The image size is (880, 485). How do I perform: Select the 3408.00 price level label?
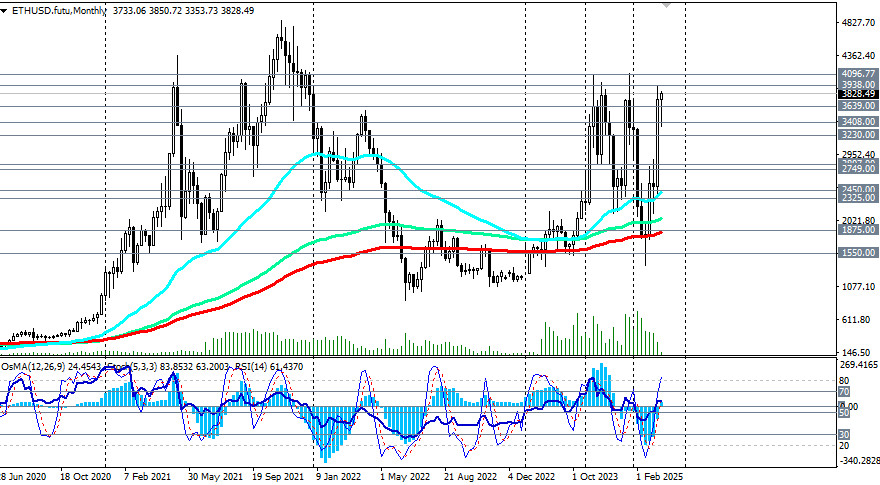click(858, 121)
